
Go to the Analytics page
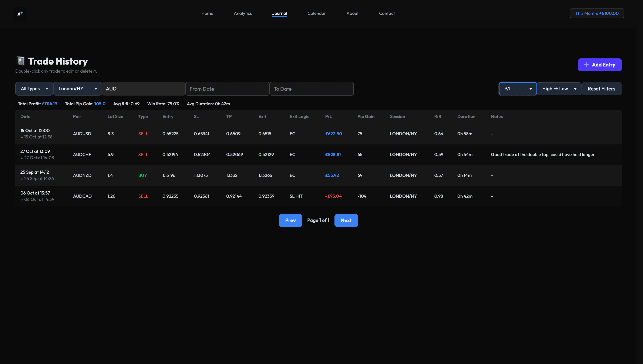pyautogui.click(x=243, y=14)
